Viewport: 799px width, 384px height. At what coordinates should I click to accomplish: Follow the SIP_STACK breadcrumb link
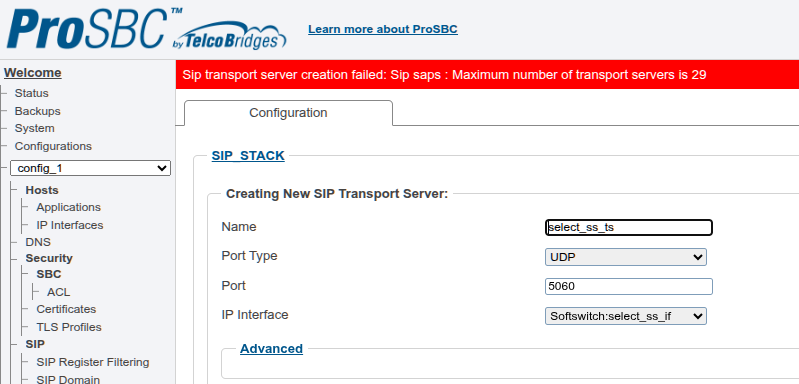tap(248, 156)
